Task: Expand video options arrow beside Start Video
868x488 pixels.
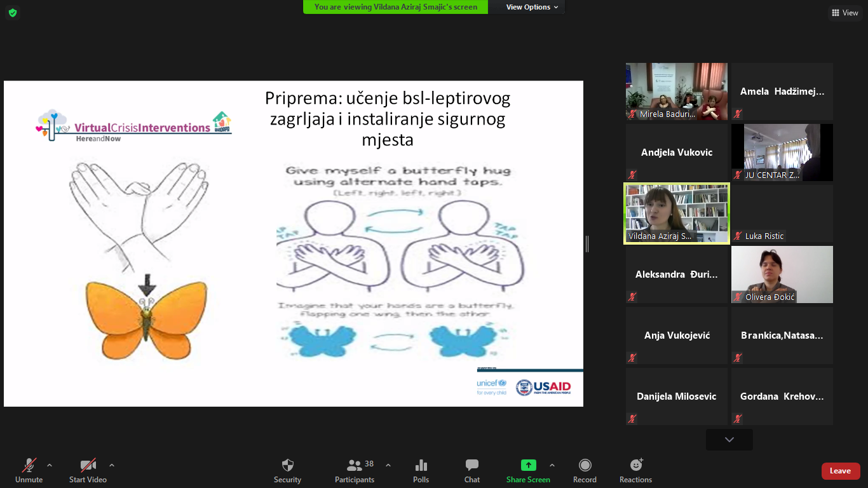Action: (112, 465)
